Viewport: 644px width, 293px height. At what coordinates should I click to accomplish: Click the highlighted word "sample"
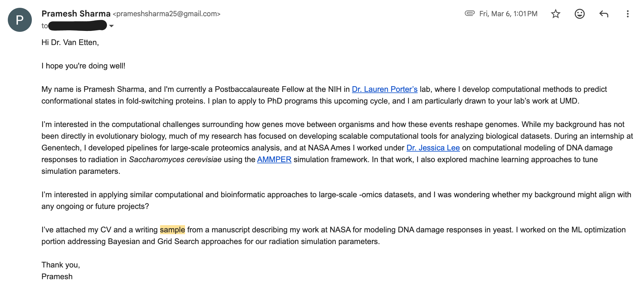tap(172, 230)
